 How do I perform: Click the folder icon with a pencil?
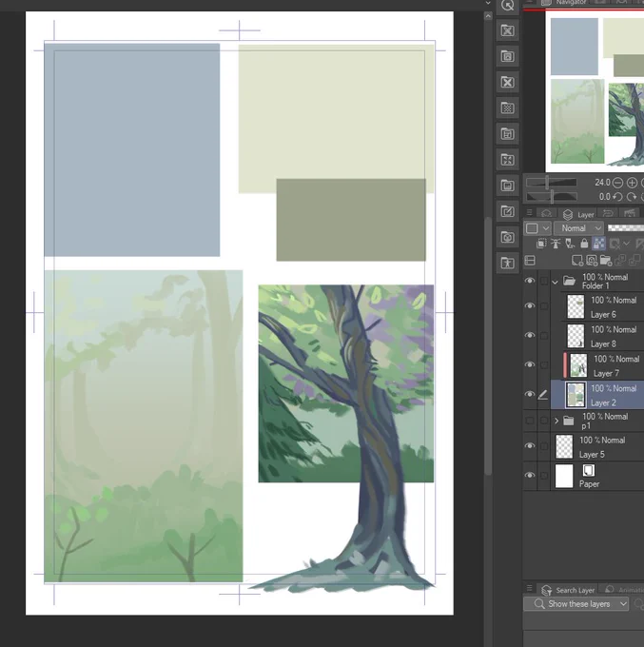coord(507,211)
